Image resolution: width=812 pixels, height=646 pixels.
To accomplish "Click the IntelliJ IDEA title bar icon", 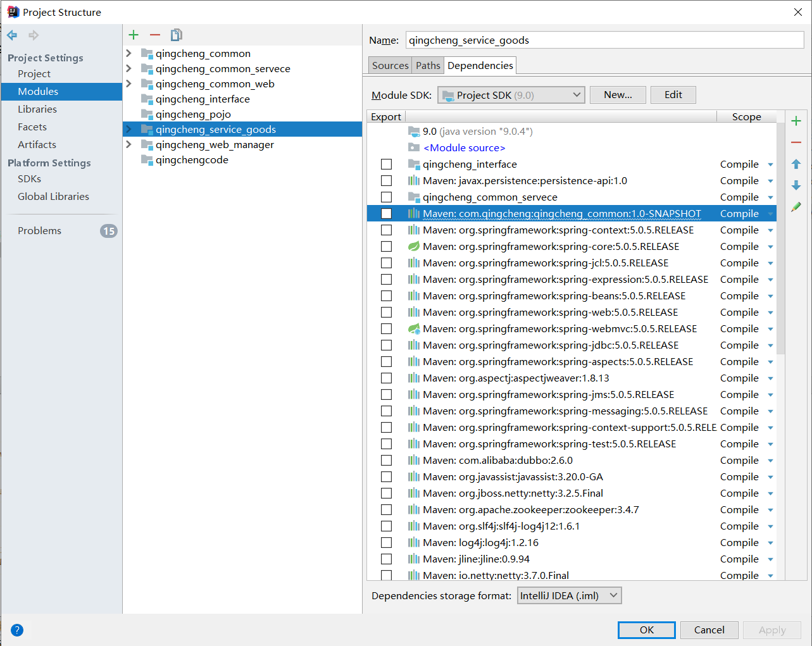I will 13,12.
